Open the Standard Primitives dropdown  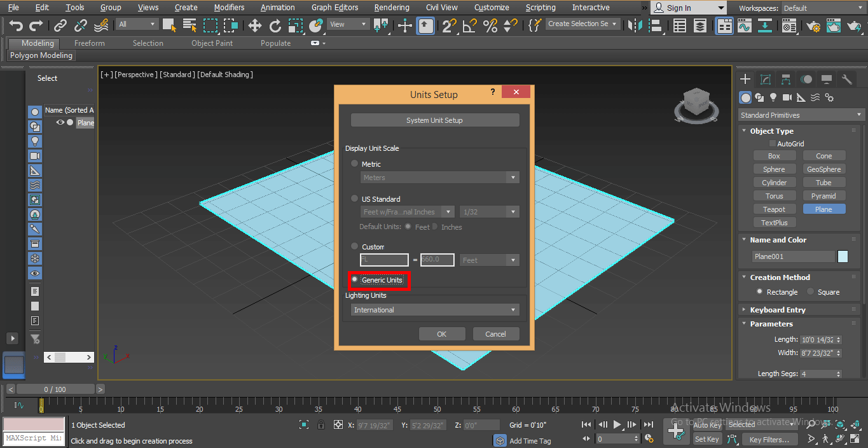pos(801,115)
